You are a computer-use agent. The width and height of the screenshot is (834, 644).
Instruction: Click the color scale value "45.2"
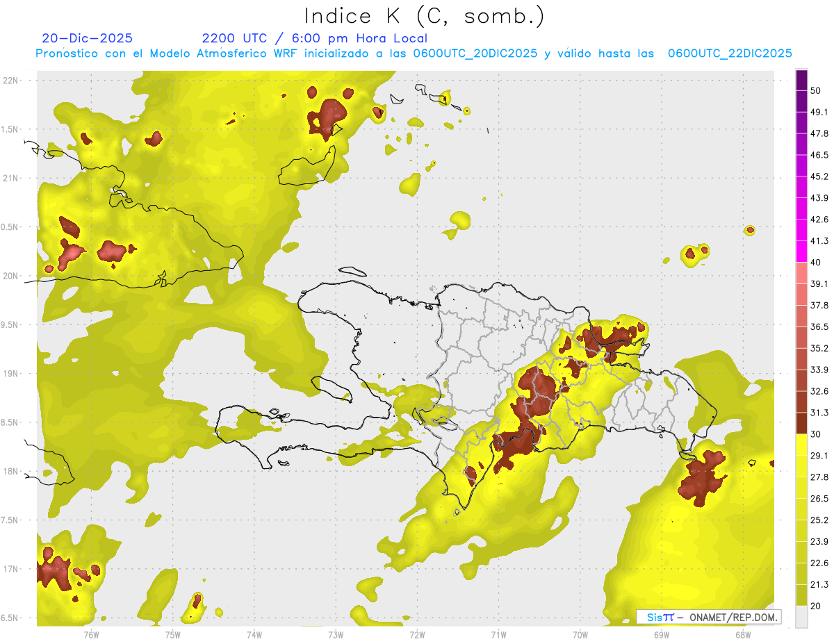point(819,176)
